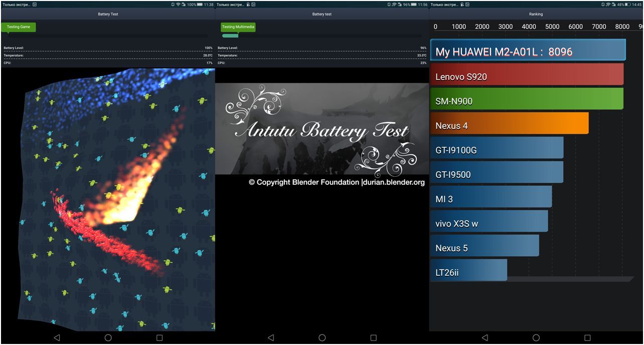The width and height of the screenshot is (644, 345).
Task: Tap the home circle below the game test
Action: coord(108,338)
